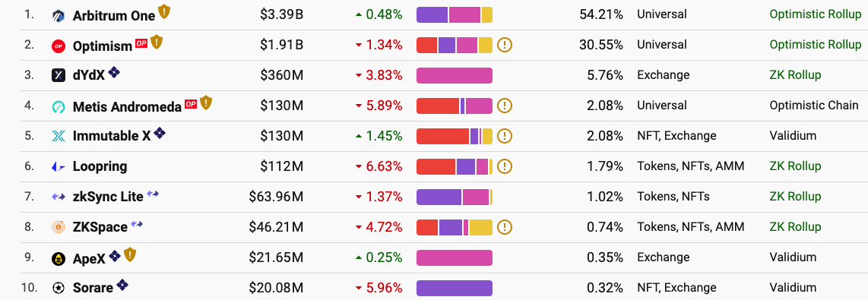The image size is (868, 300).
Task: Click ZK Rollup technology link for dYdX
Action: pyautogui.click(x=795, y=74)
